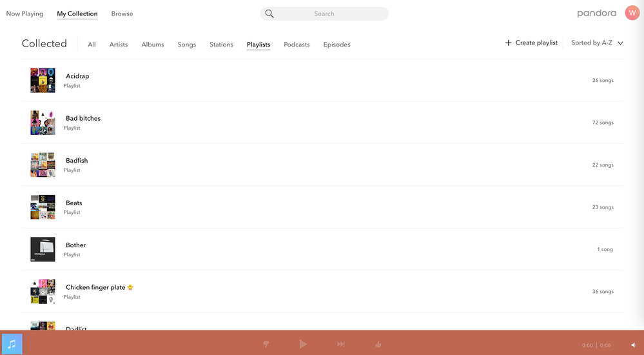
Task: Click the Pandora logo
Action: 596,13
